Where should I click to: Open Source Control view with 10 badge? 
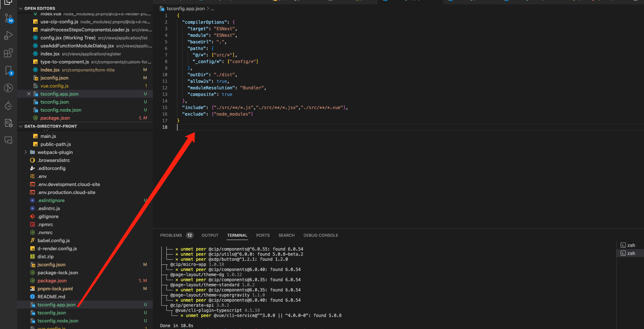point(8,18)
